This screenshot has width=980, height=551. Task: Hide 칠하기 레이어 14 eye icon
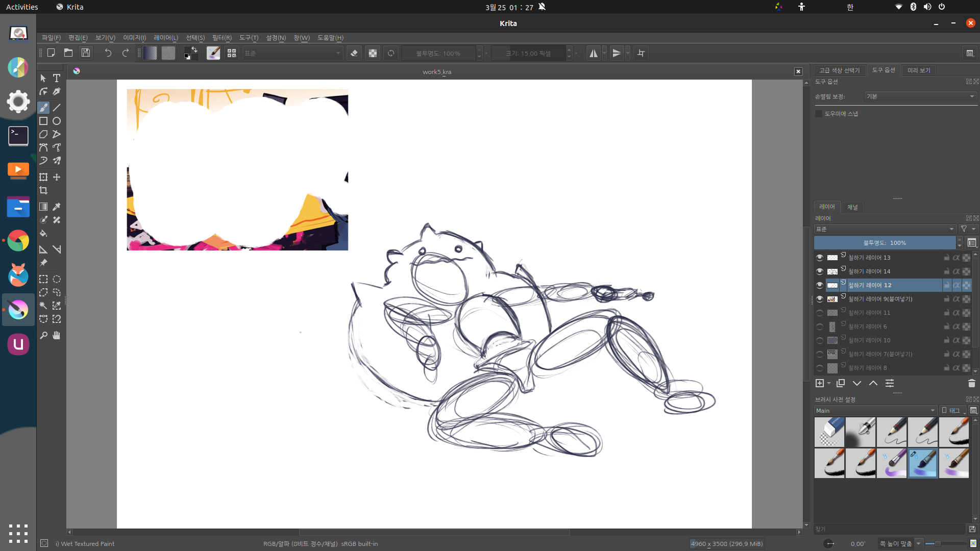point(820,271)
